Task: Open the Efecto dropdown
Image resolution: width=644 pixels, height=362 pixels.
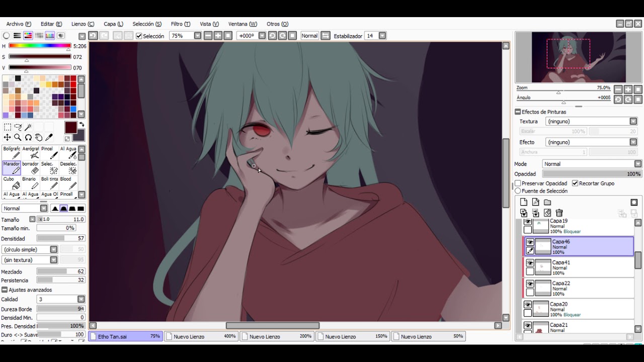Action: pyautogui.click(x=592, y=142)
